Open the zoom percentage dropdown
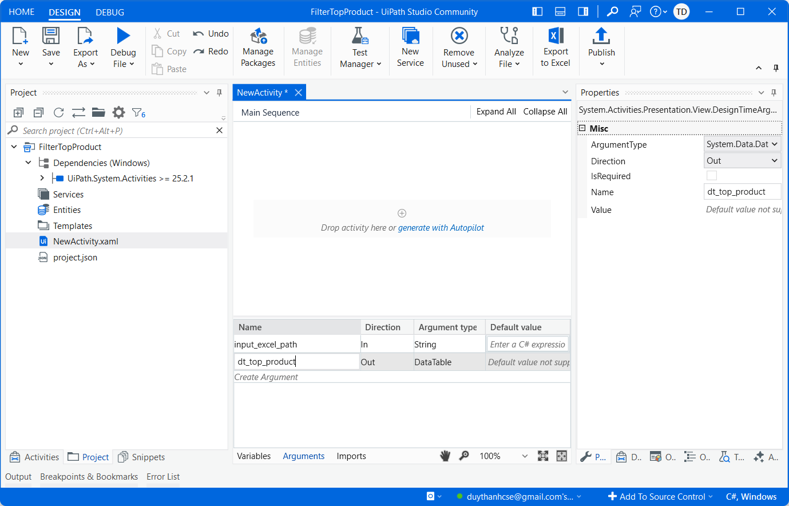This screenshot has height=506, width=789. pyautogui.click(x=524, y=456)
